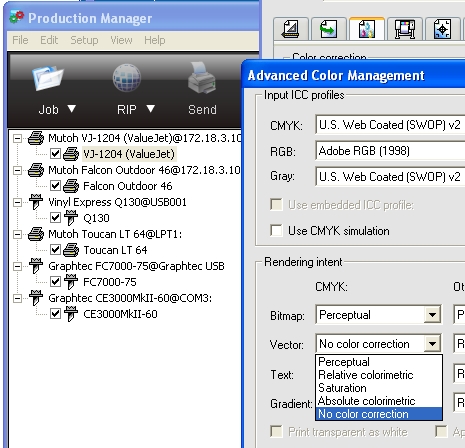465x448 pixels.
Task: Click cutter icon of Graphtec FC7000-75@Graphtec USB
Action: click(36, 266)
